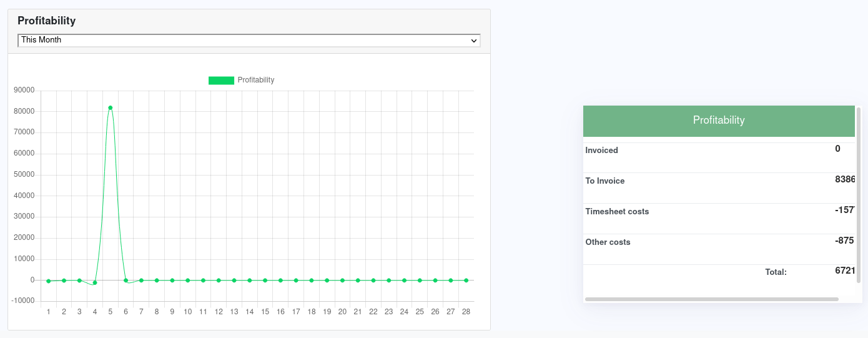
Task: Click the vertical scrollbar of the Profitability table
Action: [x=859, y=195]
